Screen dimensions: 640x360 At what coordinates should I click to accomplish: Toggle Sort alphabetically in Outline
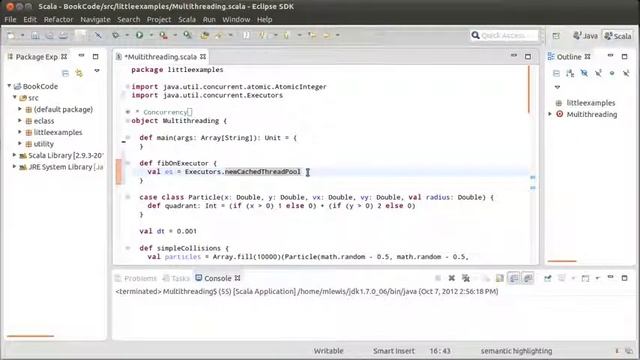(570, 73)
